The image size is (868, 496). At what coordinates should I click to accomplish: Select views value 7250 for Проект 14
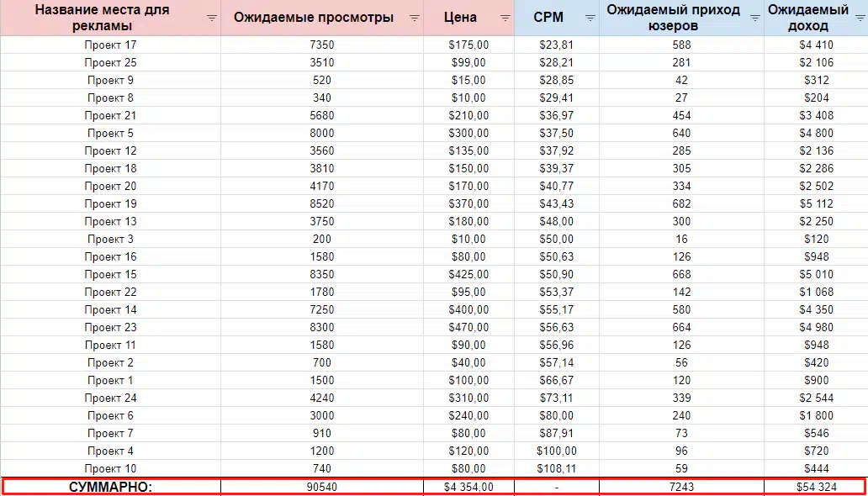pos(322,309)
